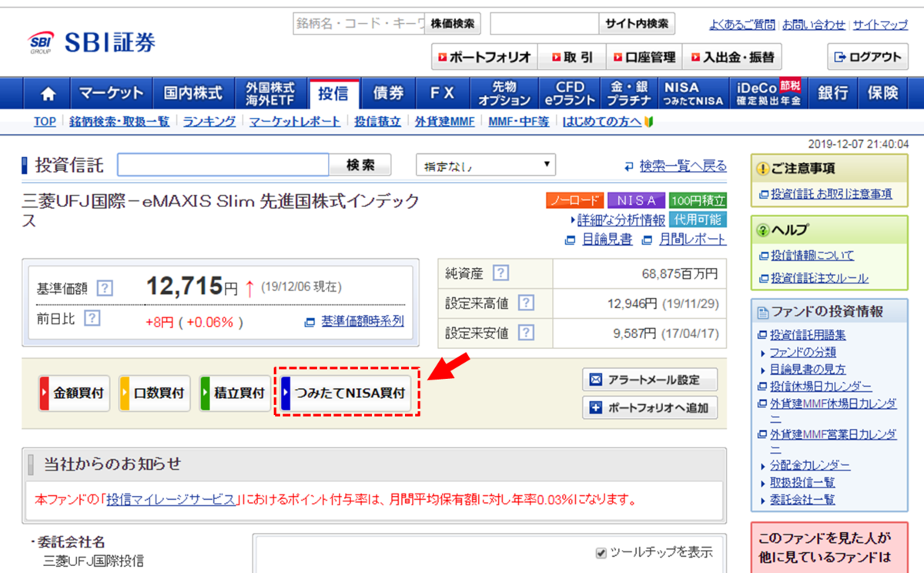Open the 国内株式 tab
Viewport: 924px width, 573px height.
point(193,94)
